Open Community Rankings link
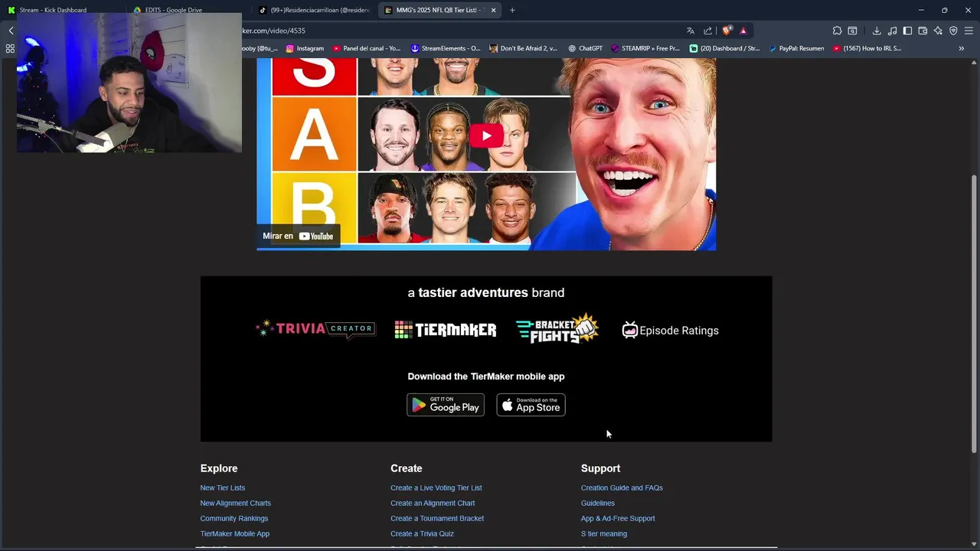980x551 pixels. pyautogui.click(x=234, y=518)
